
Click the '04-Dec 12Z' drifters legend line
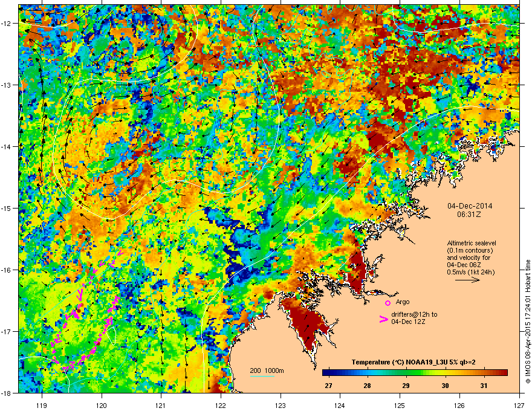(x=407, y=322)
